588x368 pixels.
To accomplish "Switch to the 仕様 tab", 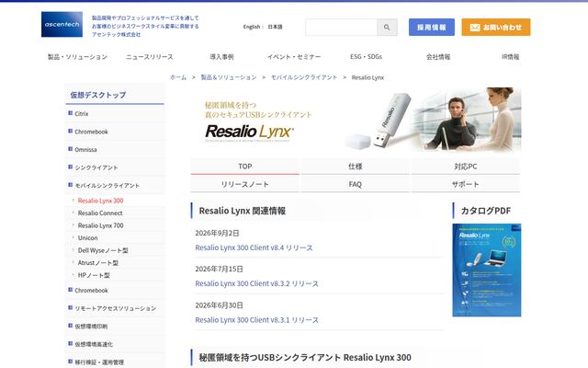I will coord(356,167).
